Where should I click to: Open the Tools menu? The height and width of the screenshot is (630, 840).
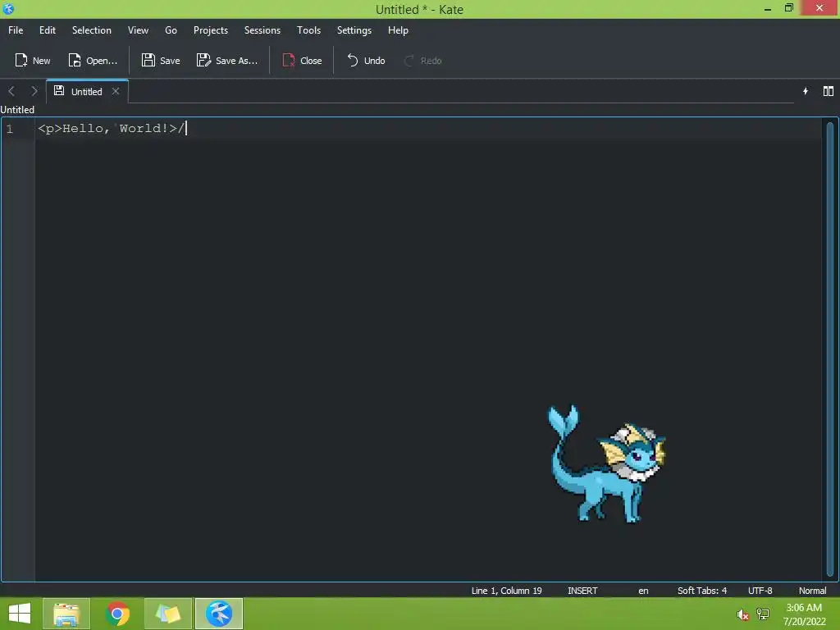pyautogui.click(x=308, y=30)
